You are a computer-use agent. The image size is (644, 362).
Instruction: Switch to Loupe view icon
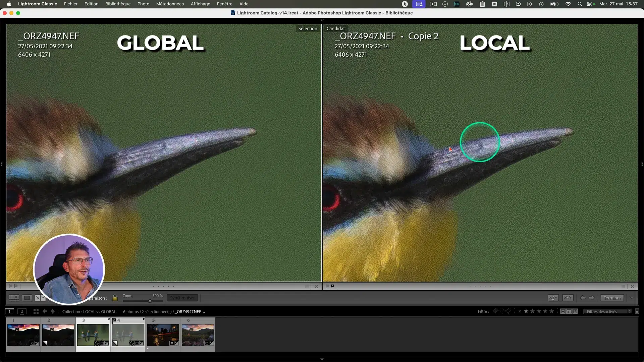point(27,298)
